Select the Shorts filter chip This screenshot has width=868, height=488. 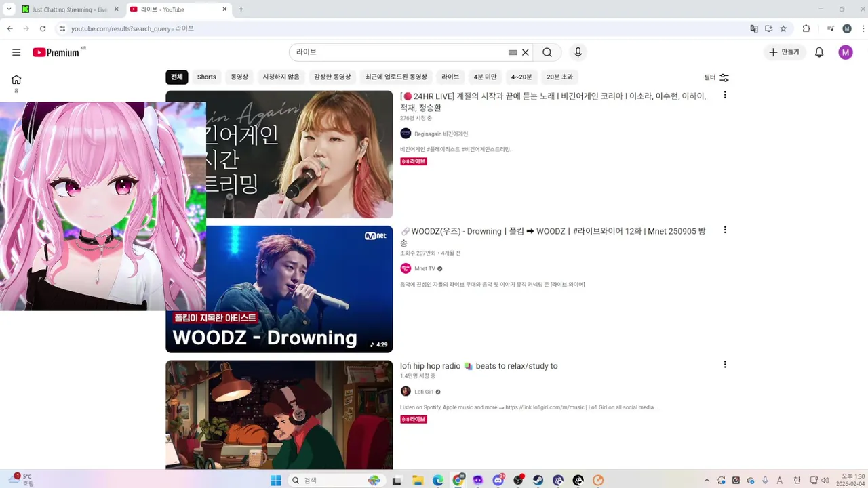coord(207,77)
